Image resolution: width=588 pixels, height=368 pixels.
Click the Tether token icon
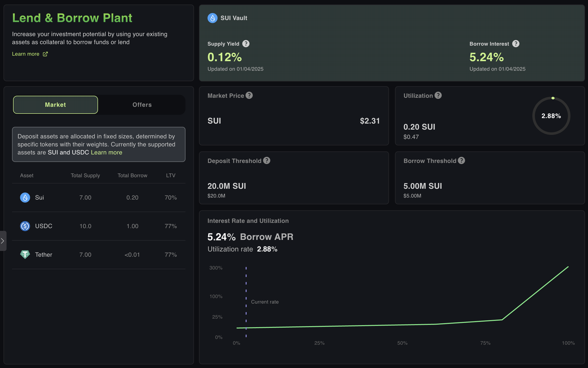click(25, 255)
